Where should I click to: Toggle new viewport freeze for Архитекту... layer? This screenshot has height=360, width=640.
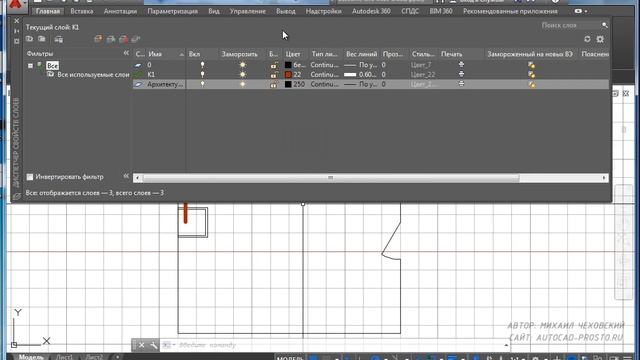532,84
